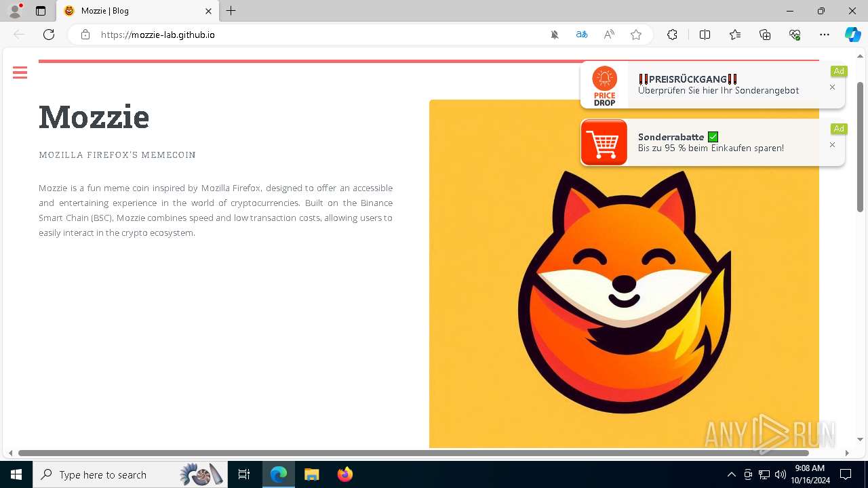This screenshot has height=488, width=868.
Task: Refresh the page
Action: 49,35
